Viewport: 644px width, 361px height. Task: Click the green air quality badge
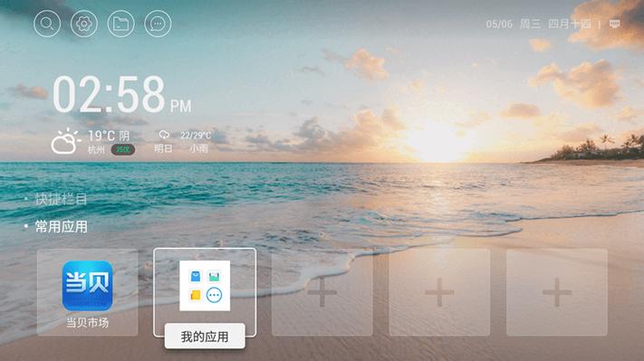tap(123, 149)
